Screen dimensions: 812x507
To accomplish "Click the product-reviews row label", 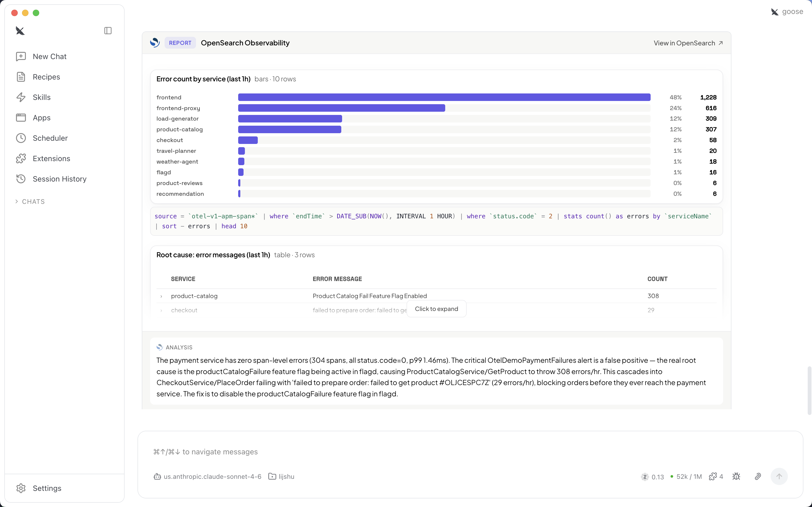I will (x=179, y=183).
